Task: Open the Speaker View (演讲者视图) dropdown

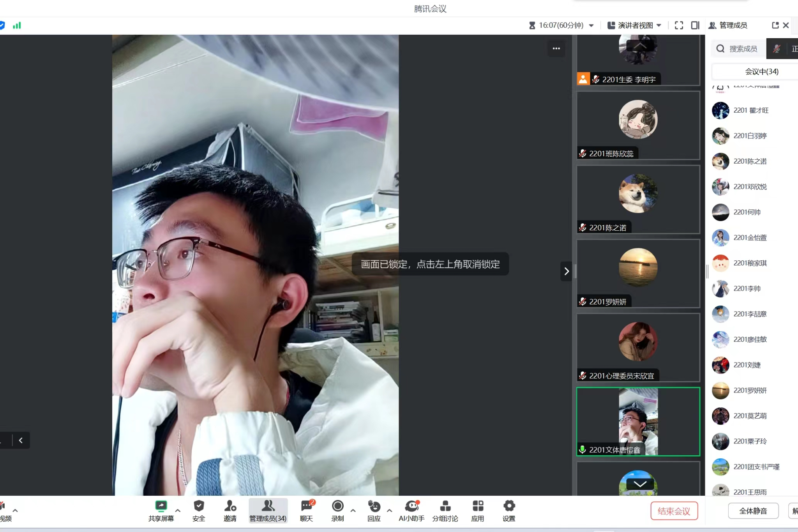Action: (x=634, y=25)
